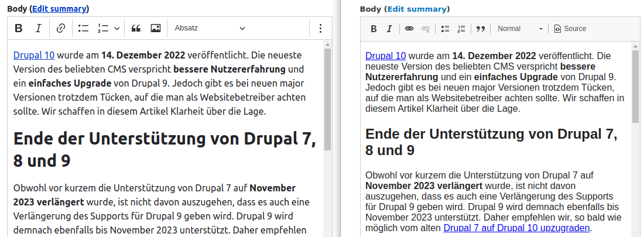This screenshot has height=237, width=644.
Task: Click 'bessere Nutzererfahrung' in left editor
Action: (229, 69)
